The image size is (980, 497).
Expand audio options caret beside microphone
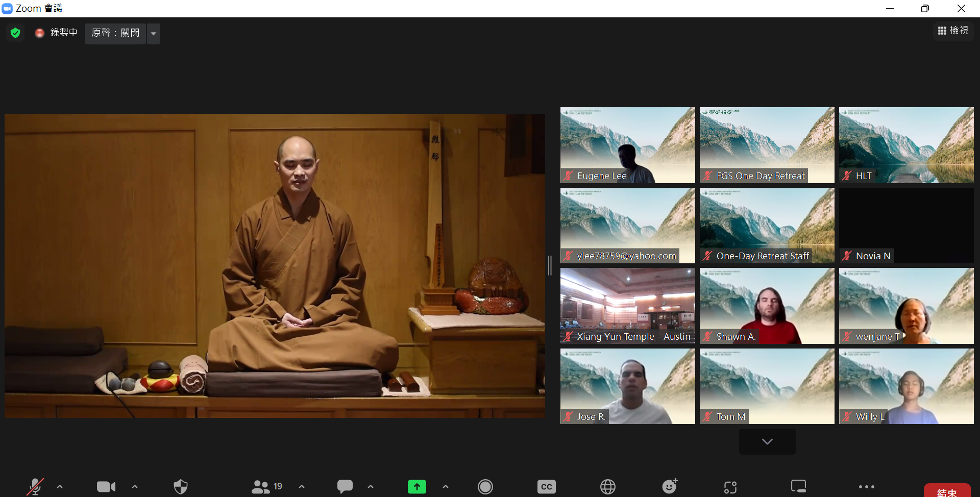pos(60,487)
